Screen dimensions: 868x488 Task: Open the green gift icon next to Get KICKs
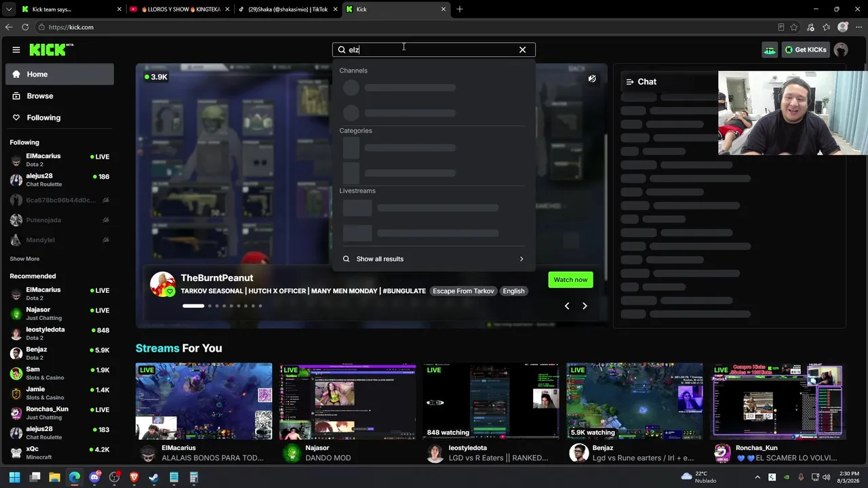(770, 49)
